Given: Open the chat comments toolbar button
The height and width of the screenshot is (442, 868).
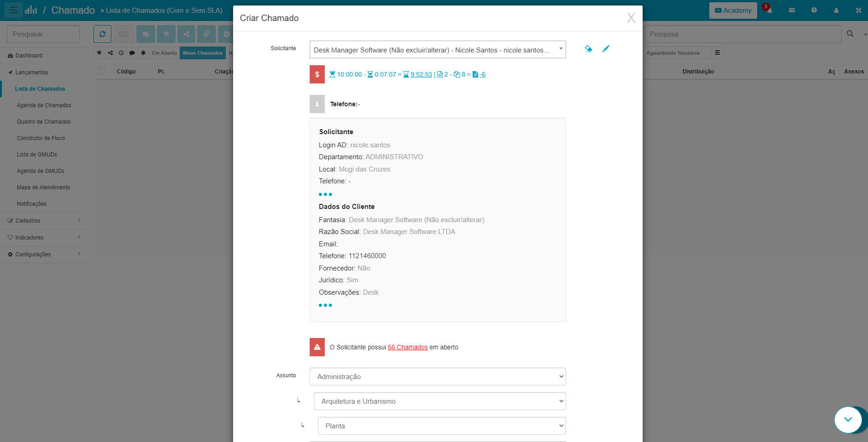Looking at the screenshot, I should (x=146, y=34).
